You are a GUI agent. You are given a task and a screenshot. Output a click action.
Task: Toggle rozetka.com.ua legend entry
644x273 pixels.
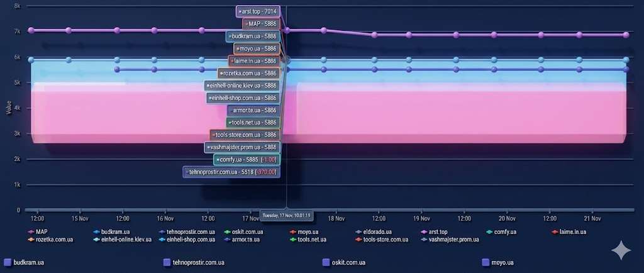[x=50, y=239]
